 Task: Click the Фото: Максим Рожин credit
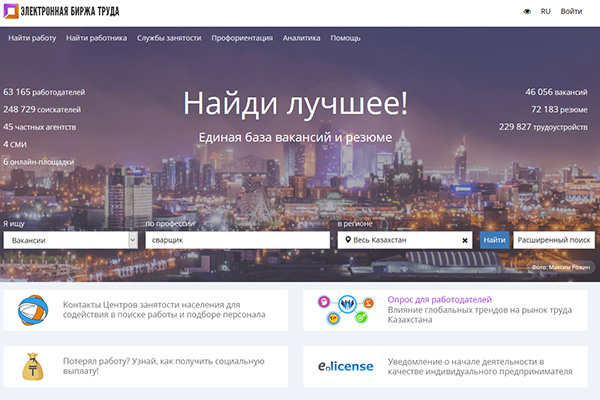(561, 267)
